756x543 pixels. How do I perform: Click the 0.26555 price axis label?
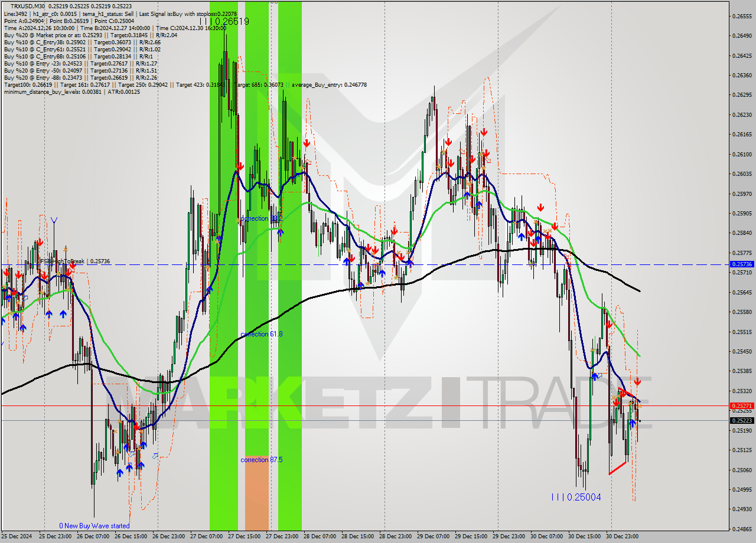(x=742, y=17)
